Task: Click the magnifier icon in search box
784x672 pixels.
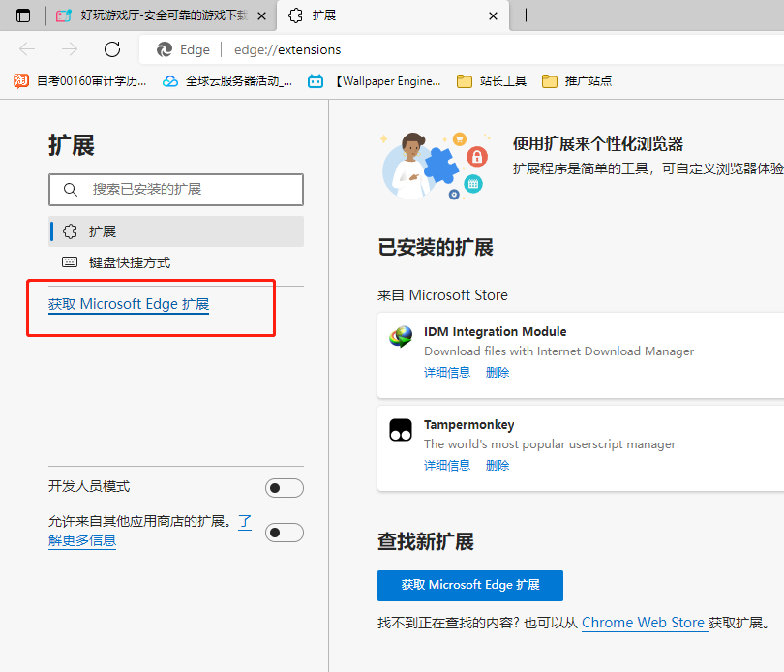Action: (71, 190)
